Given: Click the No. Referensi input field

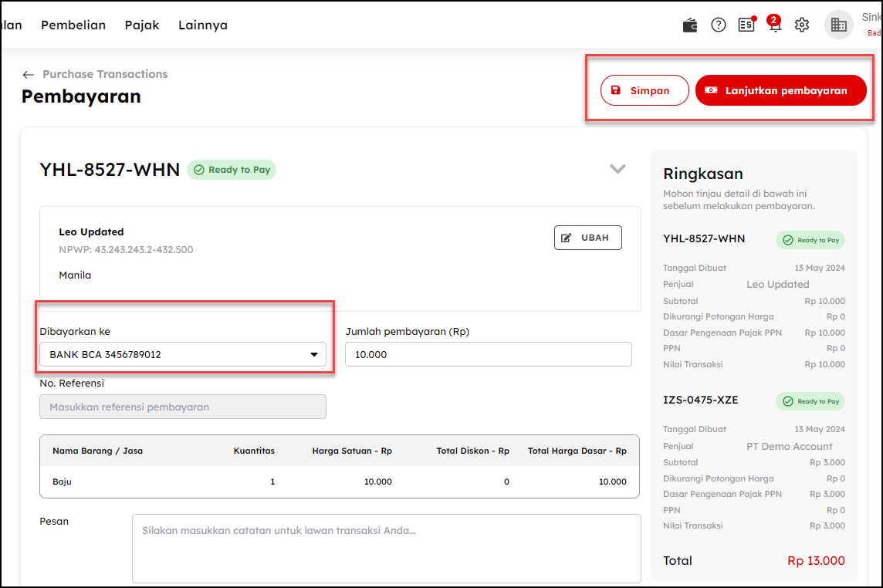Looking at the screenshot, I should point(183,407).
